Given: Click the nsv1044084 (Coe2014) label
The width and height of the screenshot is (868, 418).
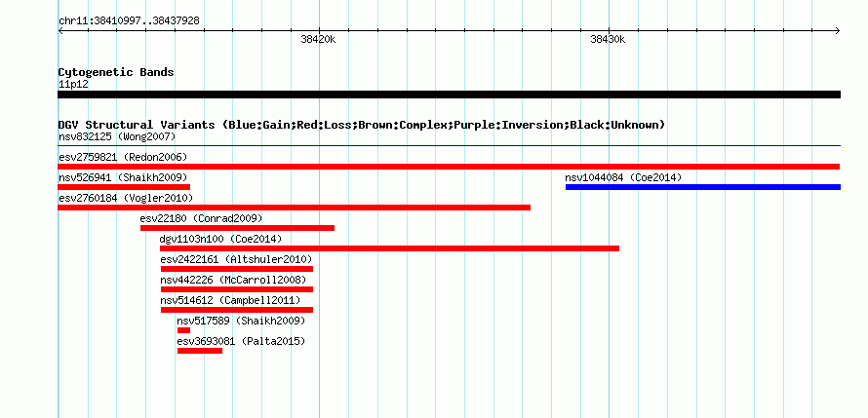Looking at the screenshot, I should tap(623, 177).
